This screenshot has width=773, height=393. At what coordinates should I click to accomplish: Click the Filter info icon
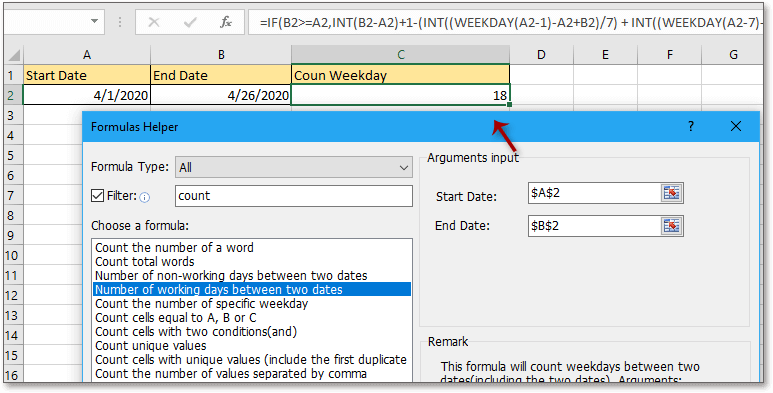[144, 198]
